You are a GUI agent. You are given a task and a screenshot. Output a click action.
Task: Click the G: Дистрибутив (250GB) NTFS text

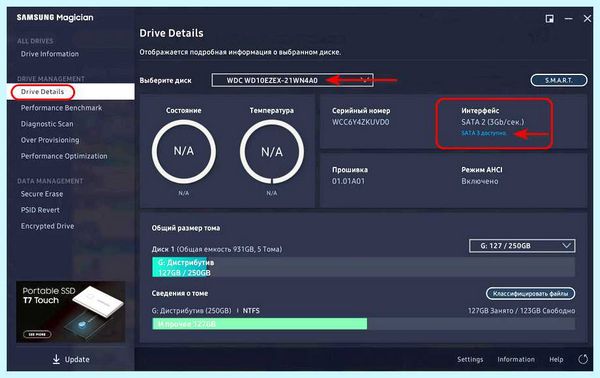point(205,310)
